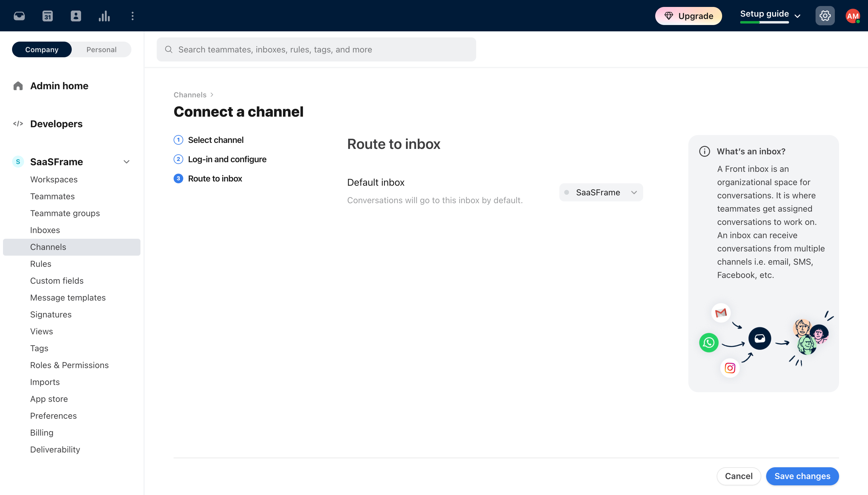Switch to the Company tab
868x495 pixels.
pos(42,50)
